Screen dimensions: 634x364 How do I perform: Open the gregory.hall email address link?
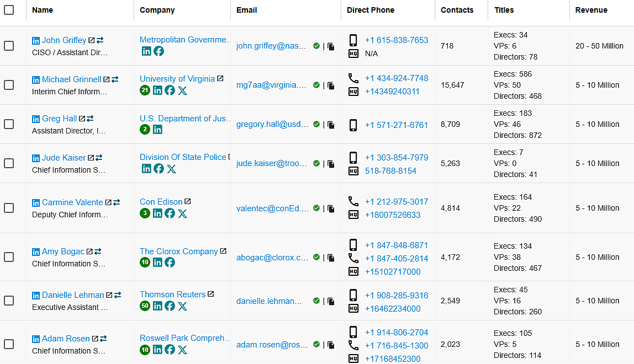pos(272,125)
